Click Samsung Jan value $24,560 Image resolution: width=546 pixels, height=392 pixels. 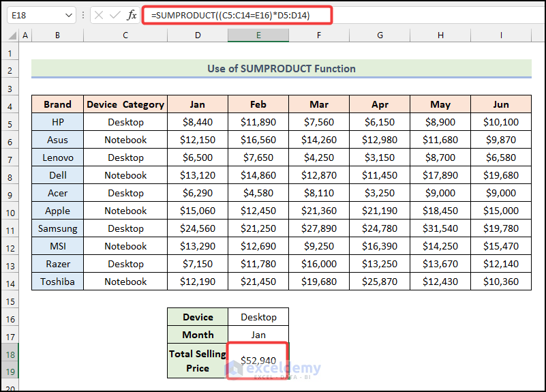198,228
